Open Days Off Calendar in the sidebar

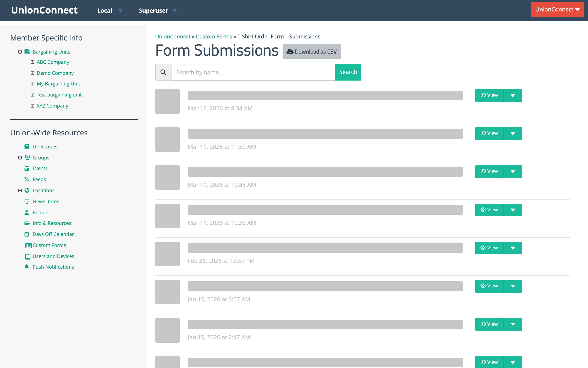pyautogui.click(x=53, y=234)
